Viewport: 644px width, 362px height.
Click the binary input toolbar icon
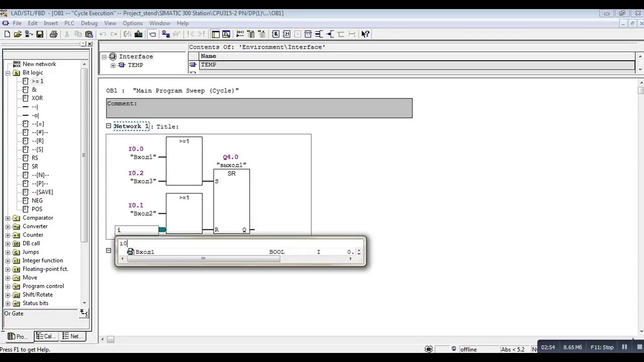[319, 34]
